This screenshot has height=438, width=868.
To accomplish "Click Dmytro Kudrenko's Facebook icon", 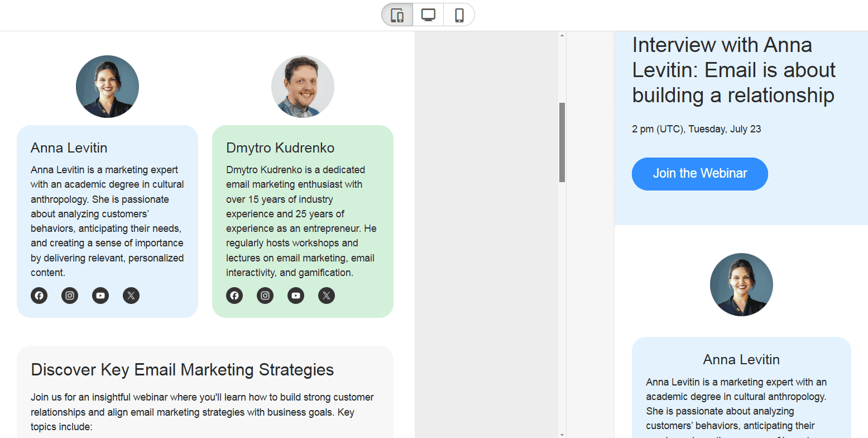I will (x=234, y=296).
